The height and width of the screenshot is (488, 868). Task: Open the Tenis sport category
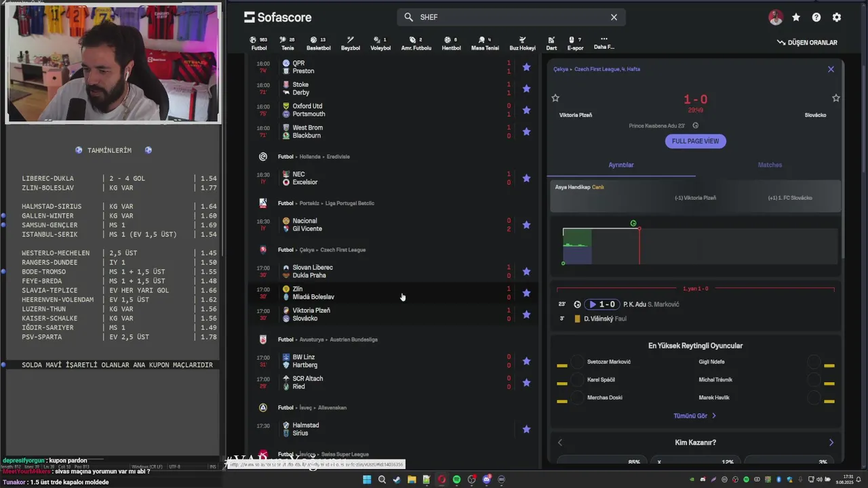tap(288, 43)
